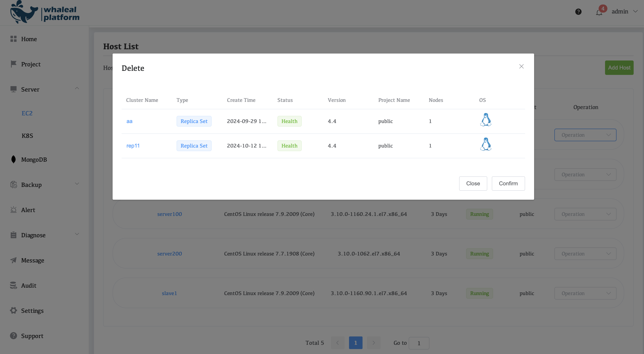Collapse the Server menu chevron
644x354 pixels.
pyautogui.click(x=77, y=88)
